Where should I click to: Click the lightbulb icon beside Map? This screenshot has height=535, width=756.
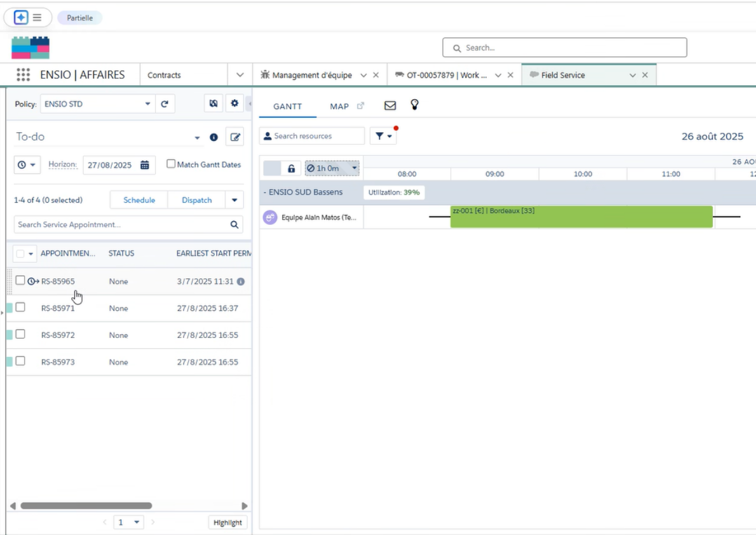point(414,105)
